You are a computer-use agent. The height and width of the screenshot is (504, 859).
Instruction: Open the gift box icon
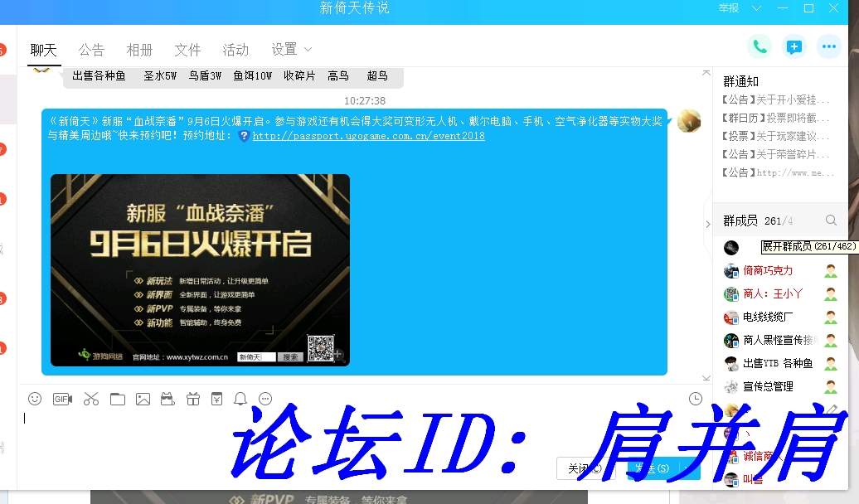point(192,399)
